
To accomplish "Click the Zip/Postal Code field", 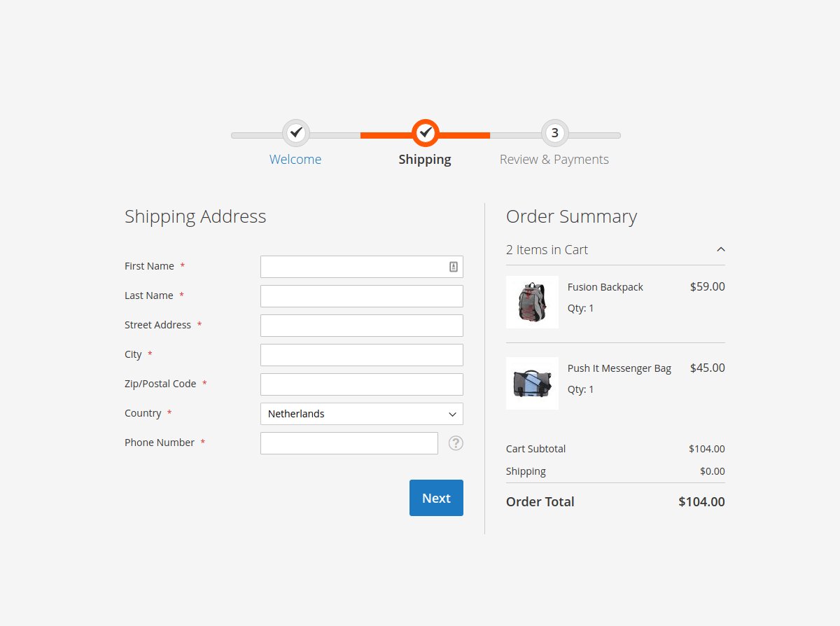I will 361,384.
